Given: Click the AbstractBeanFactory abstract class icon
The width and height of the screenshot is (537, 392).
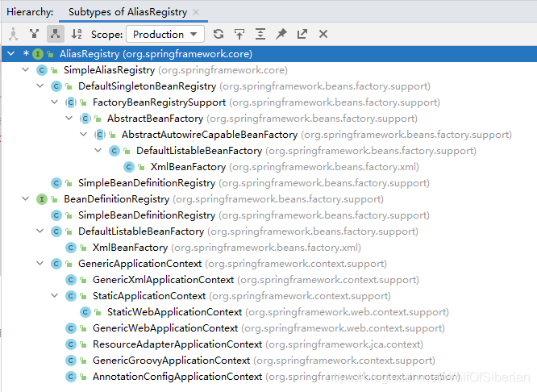Looking at the screenshot, I should click(85, 119).
